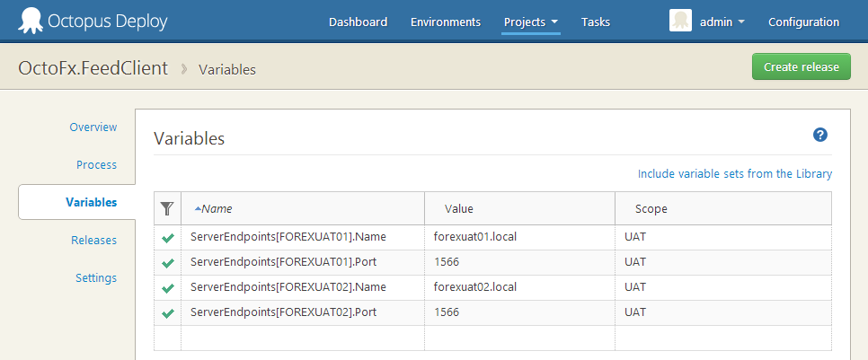868x360 pixels.
Task: Switch to the Overview tab
Action: pos(93,127)
